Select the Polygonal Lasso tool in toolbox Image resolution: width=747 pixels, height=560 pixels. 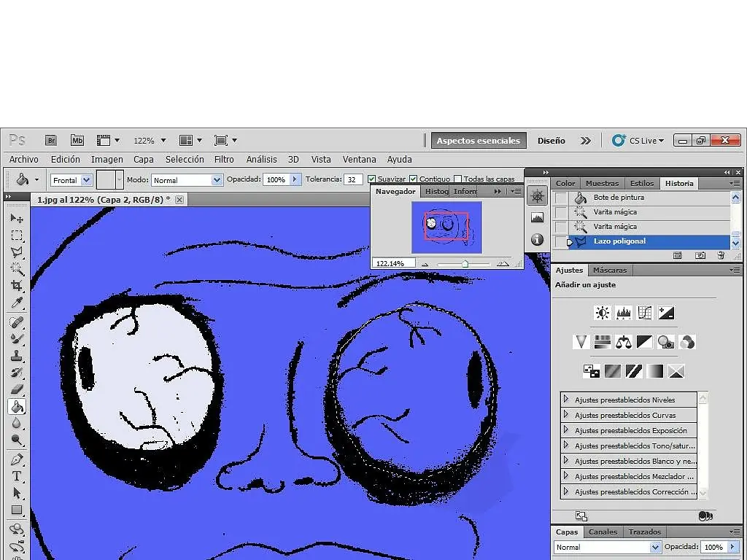[17, 252]
